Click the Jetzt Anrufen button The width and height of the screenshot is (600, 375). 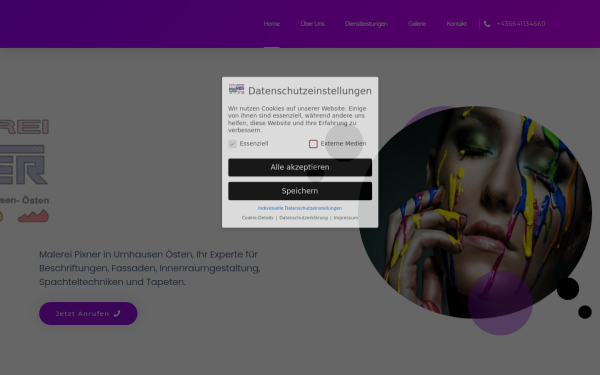pyautogui.click(x=88, y=313)
